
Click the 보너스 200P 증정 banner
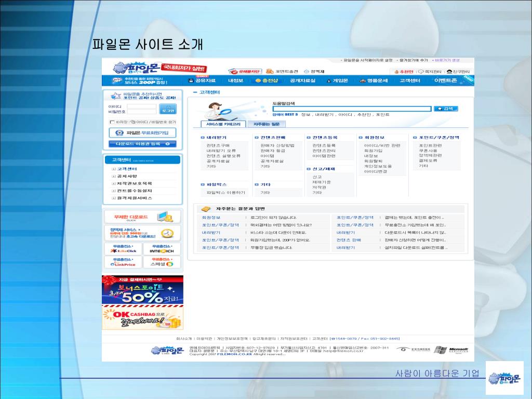140,81
